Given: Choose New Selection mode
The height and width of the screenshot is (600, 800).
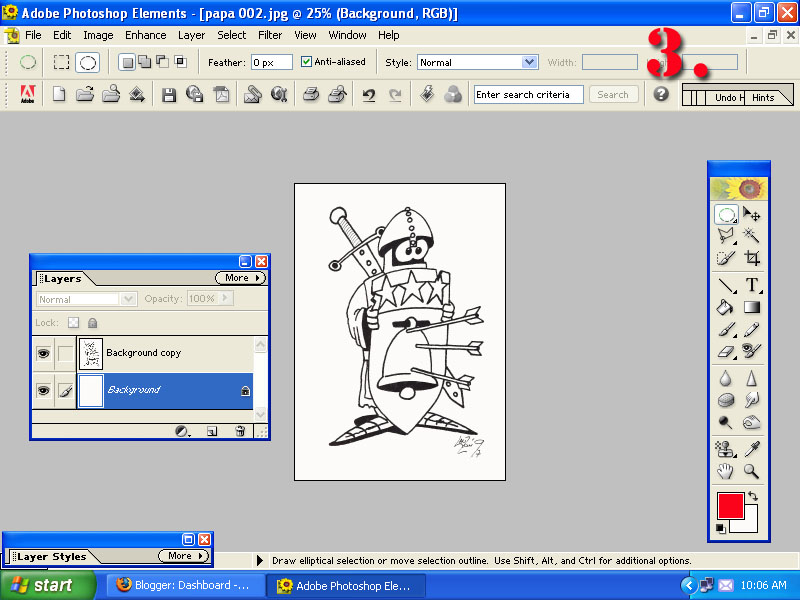Looking at the screenshot, I should pos(127,62).
